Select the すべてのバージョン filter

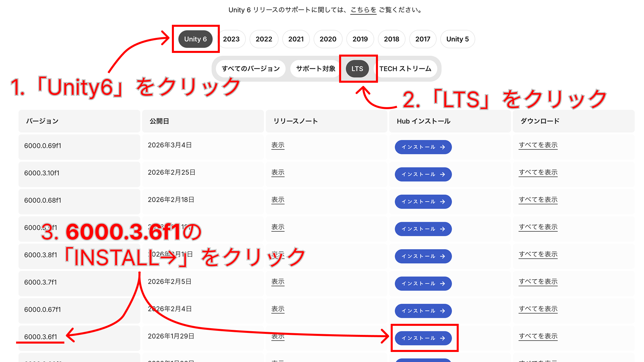pos(251,69)
